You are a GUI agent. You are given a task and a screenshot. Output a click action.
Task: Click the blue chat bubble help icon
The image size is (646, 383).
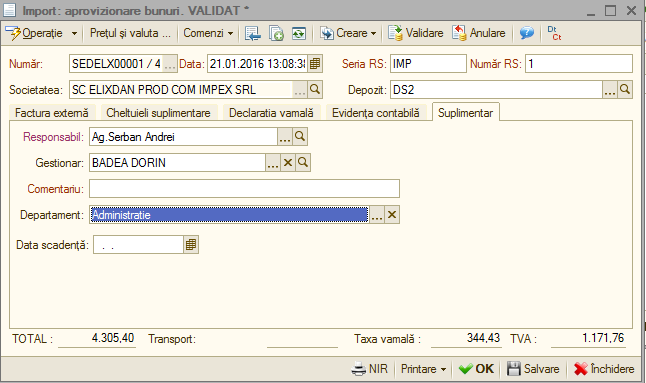tap(527, 33)
